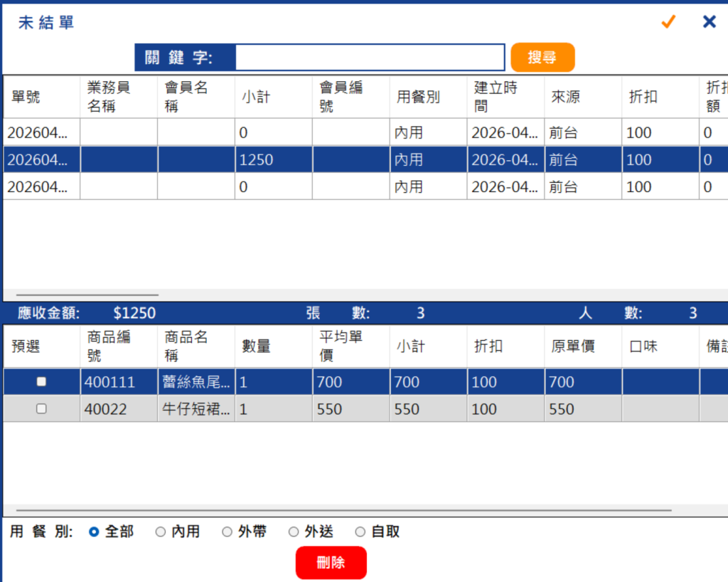The height and width of the screenshot is (582, 728).
Task: Close the 未結單 dialog with the X icon
Action: click(709, 21)
